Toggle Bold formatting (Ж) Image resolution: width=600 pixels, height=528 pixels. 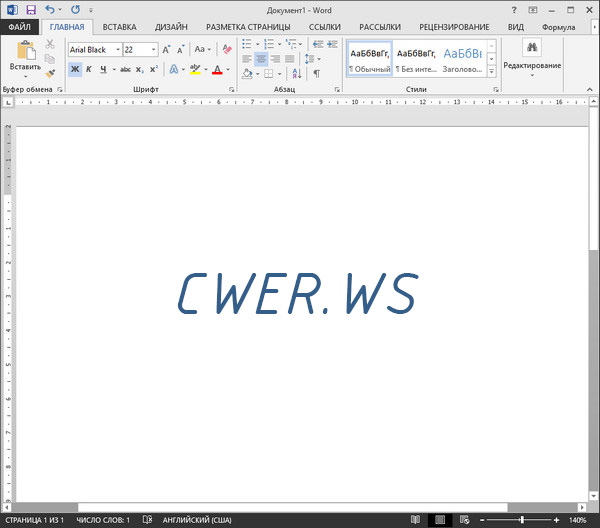coord(75,69)
